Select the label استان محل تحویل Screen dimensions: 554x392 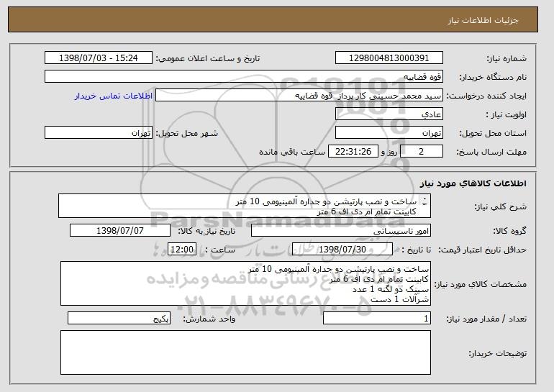(x=493, y=133)
